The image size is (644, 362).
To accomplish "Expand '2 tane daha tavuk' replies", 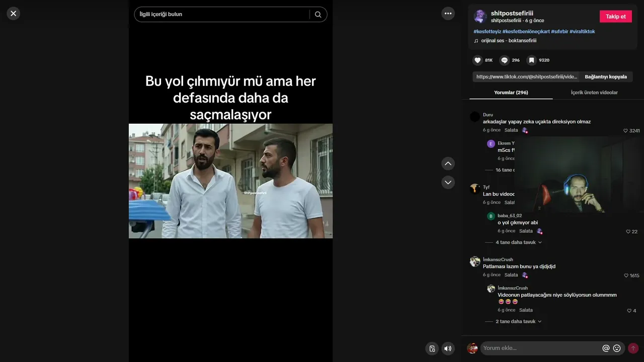I will pyautogui.click(x=519, y=321).
